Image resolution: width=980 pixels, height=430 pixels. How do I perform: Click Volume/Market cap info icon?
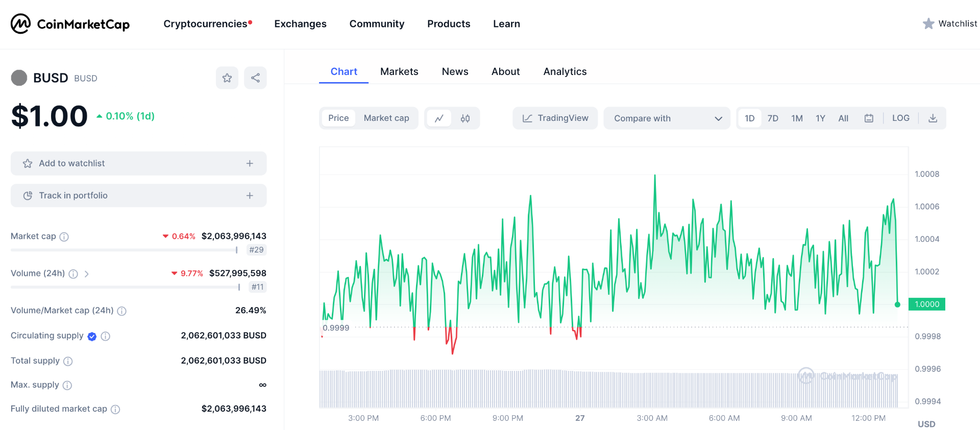point(121,311)
